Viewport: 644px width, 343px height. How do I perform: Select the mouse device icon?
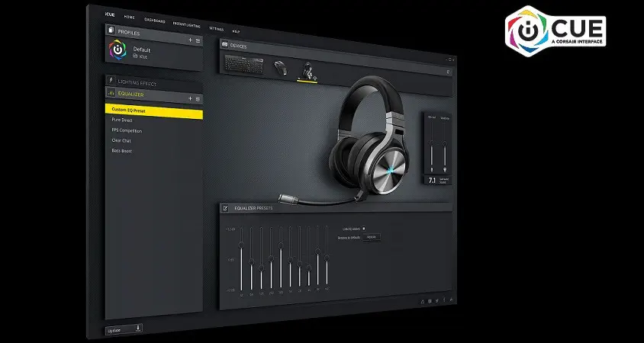coord(280,68)
